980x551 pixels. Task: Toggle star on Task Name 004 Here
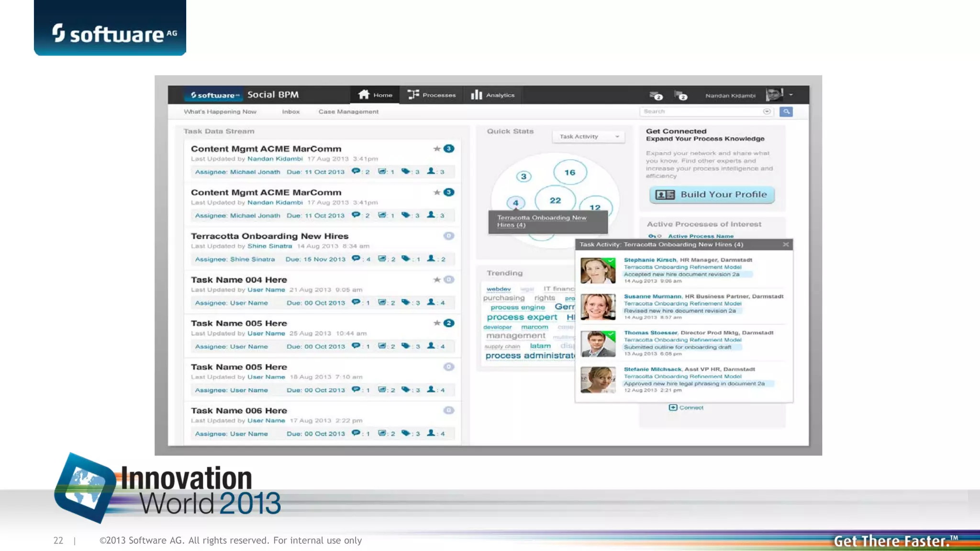coord(436,280)
